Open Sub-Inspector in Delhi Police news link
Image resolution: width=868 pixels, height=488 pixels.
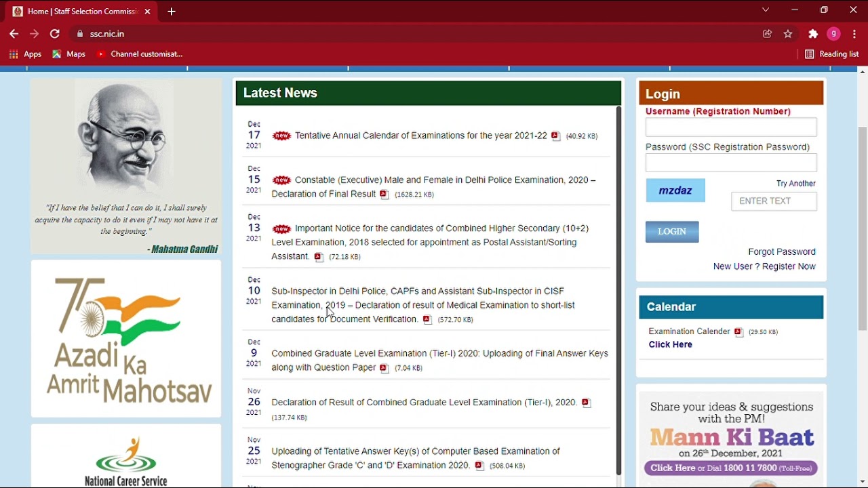[423, 305]
